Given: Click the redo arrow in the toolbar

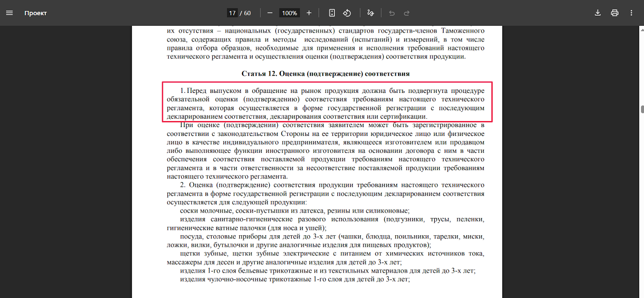Looking at the screenshot, I should tap(407, 13).
